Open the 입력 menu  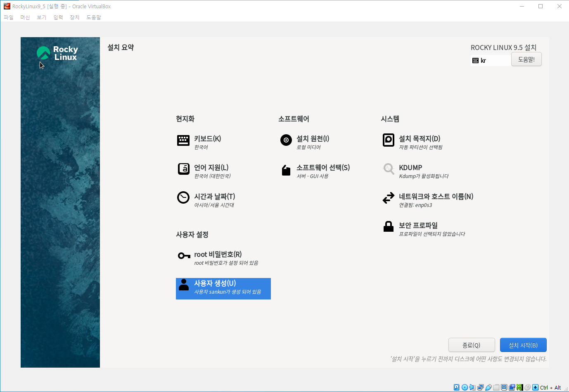click(x=58, y=17)
